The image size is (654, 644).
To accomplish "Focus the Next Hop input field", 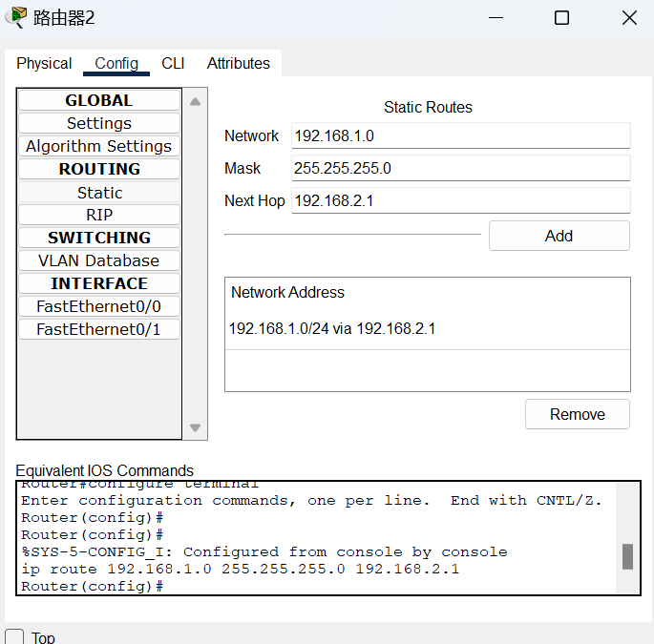I will [460, 200].
